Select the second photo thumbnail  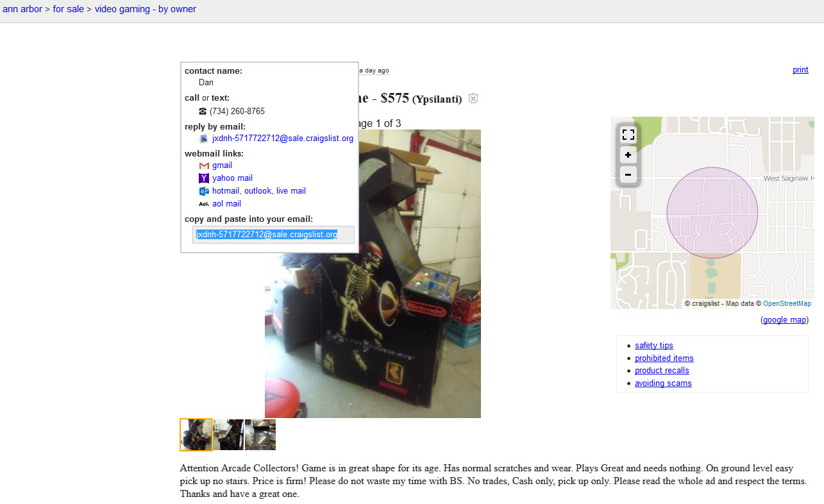coord(228,435)
